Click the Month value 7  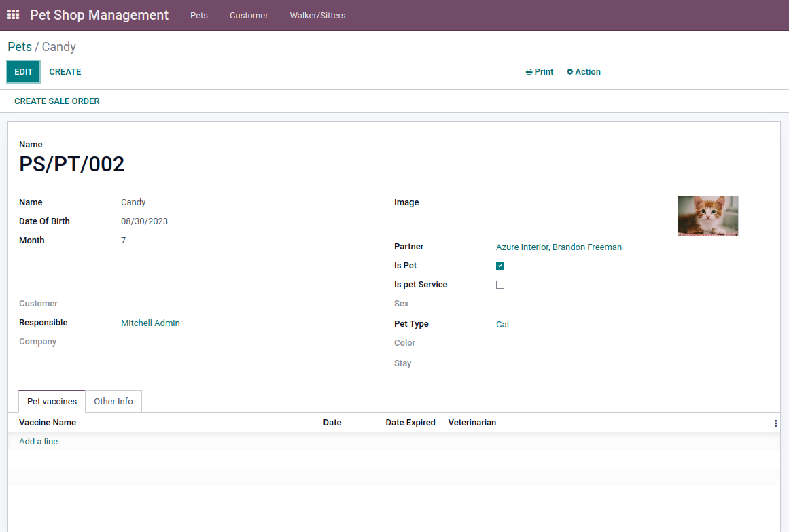coord(123,241)
